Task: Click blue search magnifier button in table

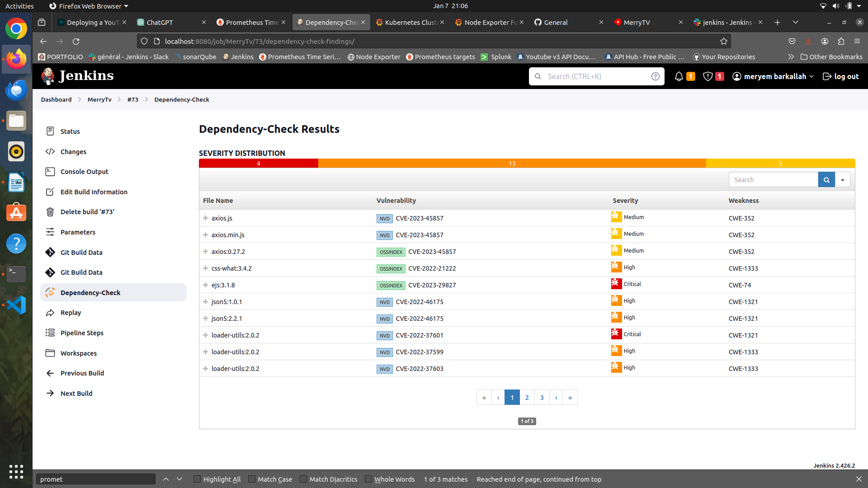Action: (826, 180)
